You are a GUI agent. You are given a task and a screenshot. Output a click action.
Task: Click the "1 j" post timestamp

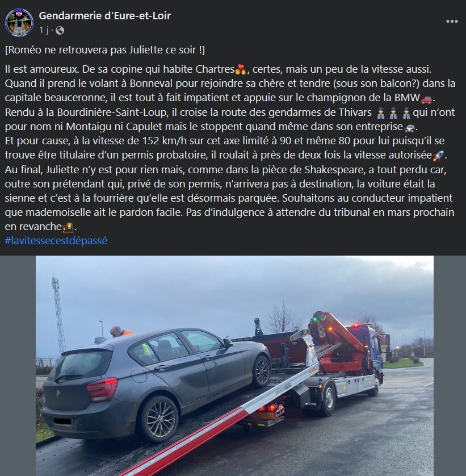click(43, 30)
